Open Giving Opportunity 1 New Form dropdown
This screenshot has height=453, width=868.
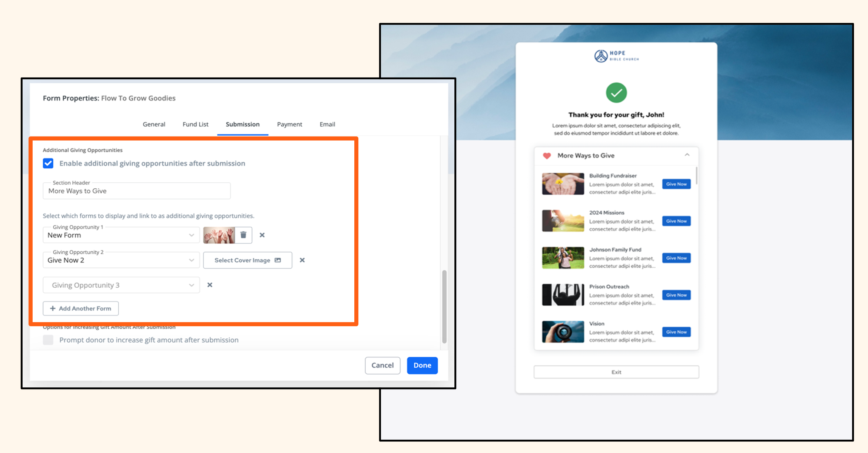pos(121,235)
